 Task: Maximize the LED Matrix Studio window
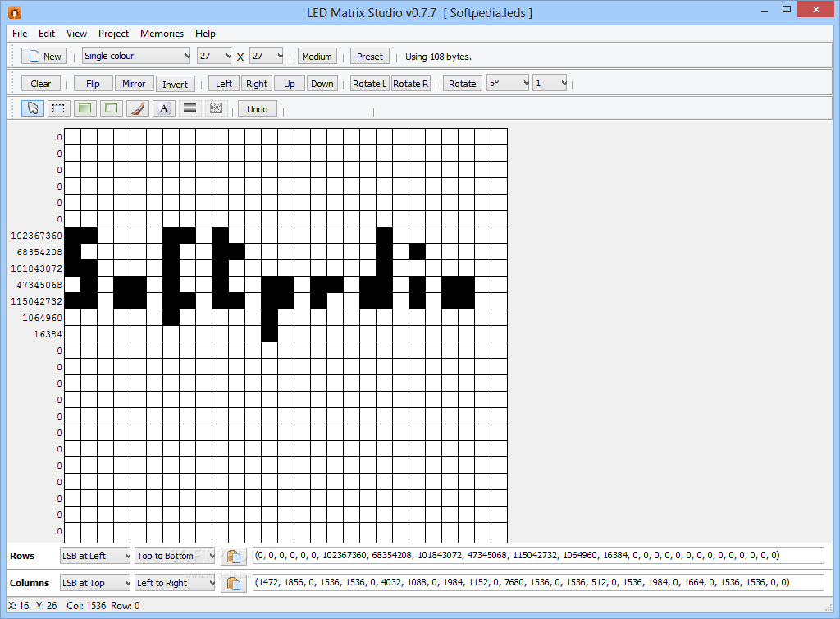(787, 9)
